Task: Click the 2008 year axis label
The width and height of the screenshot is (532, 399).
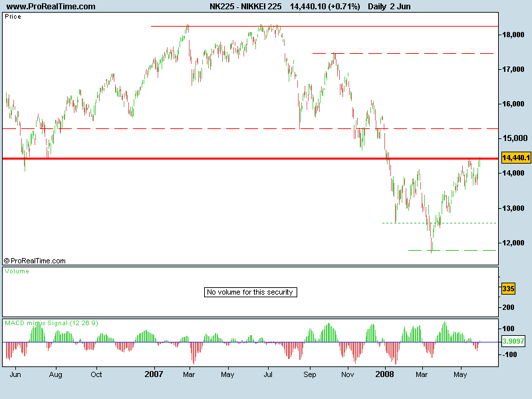Action: click(x=384, y=374)
